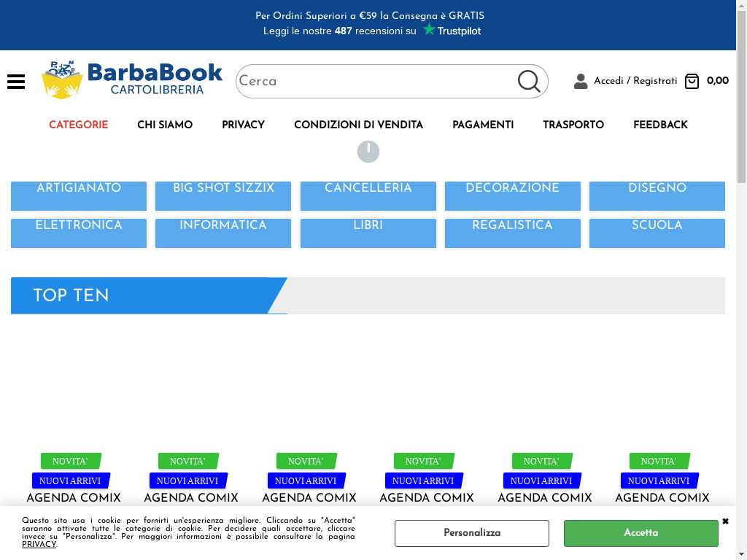
Task: Click the round toggle icon under the menu
Action: tap(368, 152)
